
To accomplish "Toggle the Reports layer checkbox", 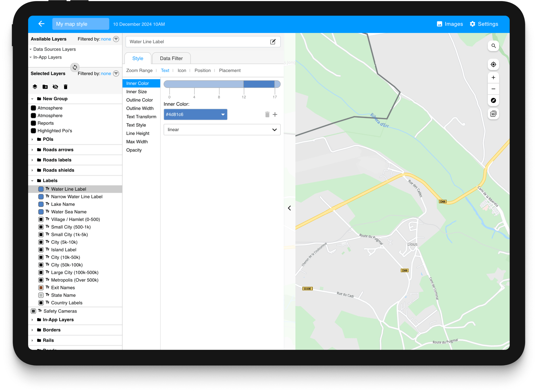I will (x=34, y=123).
